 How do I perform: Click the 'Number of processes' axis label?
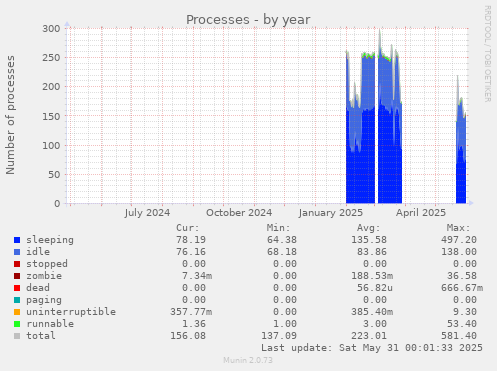point(11,115)
